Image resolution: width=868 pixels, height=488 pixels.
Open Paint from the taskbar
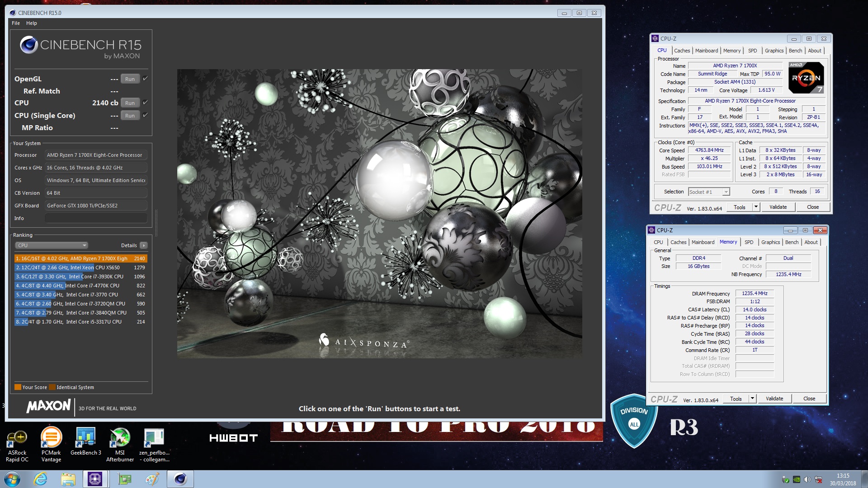152,479
